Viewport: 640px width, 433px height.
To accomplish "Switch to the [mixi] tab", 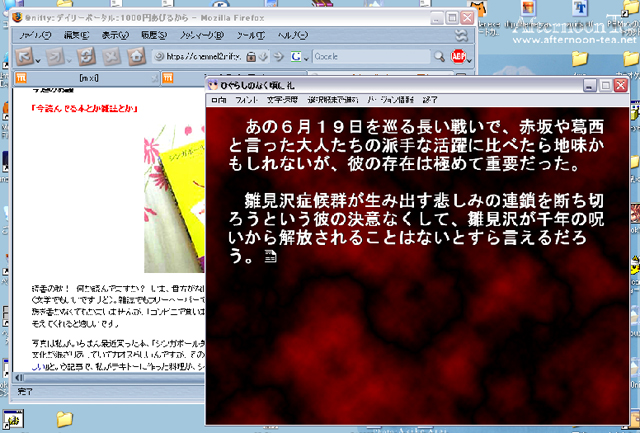I will 87,78.
